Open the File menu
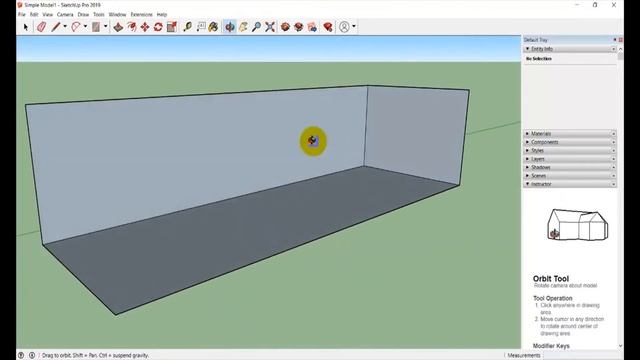The image size is (640, 360). [22, 14]
